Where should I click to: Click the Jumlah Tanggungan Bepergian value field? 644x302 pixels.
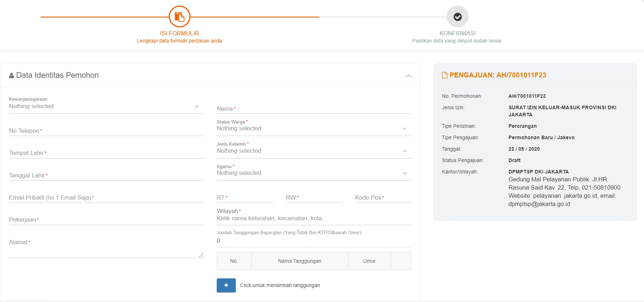pyautogui.click(x=314, y=241)
